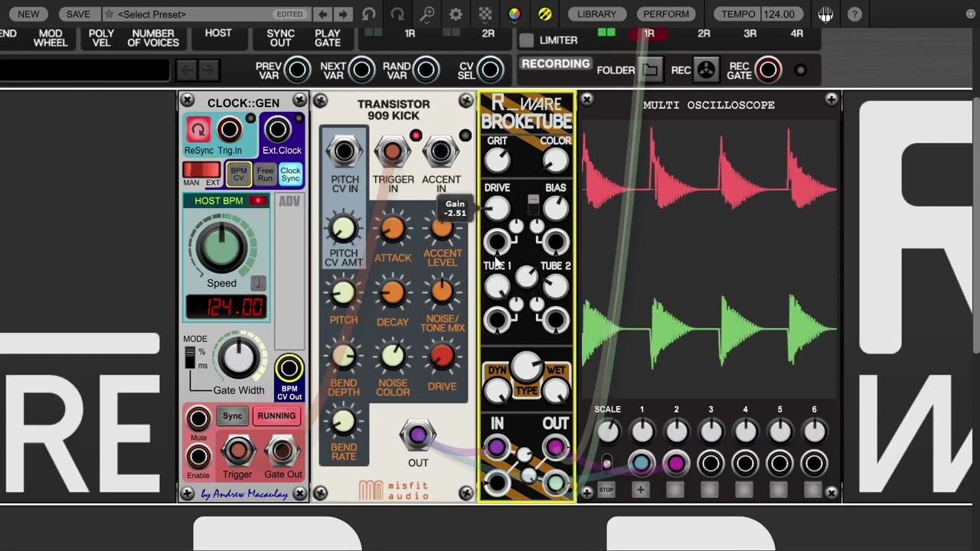980x551 pixels.
Task: Click the Undo arrow in the top toolbar
Action: coord(369,14)
